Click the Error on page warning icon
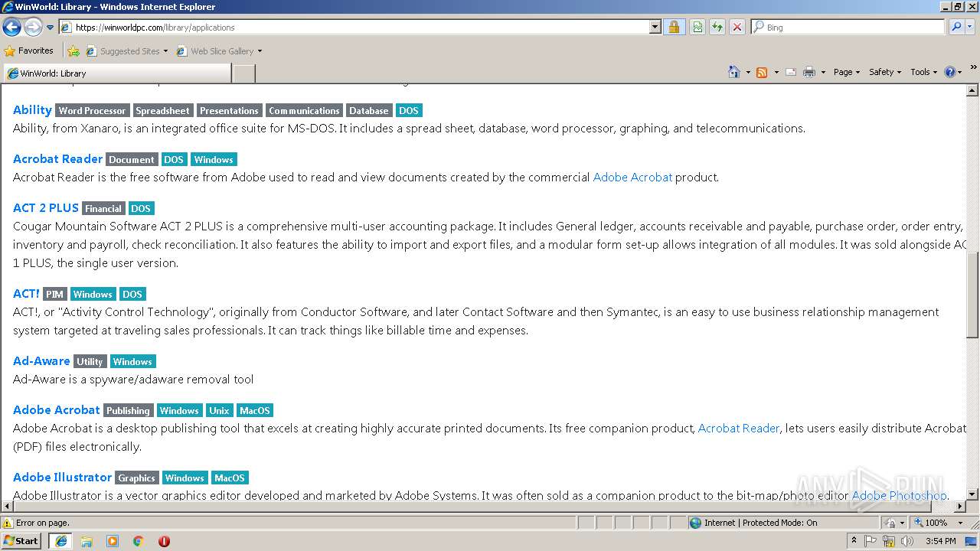This screenshot has width=980, height=551. click(x=8, y=523)
